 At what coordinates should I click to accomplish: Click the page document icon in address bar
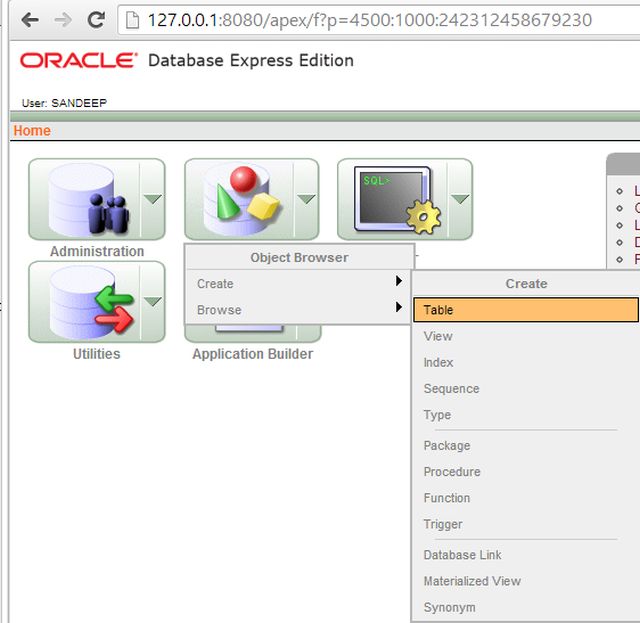(x=132, y=20)
